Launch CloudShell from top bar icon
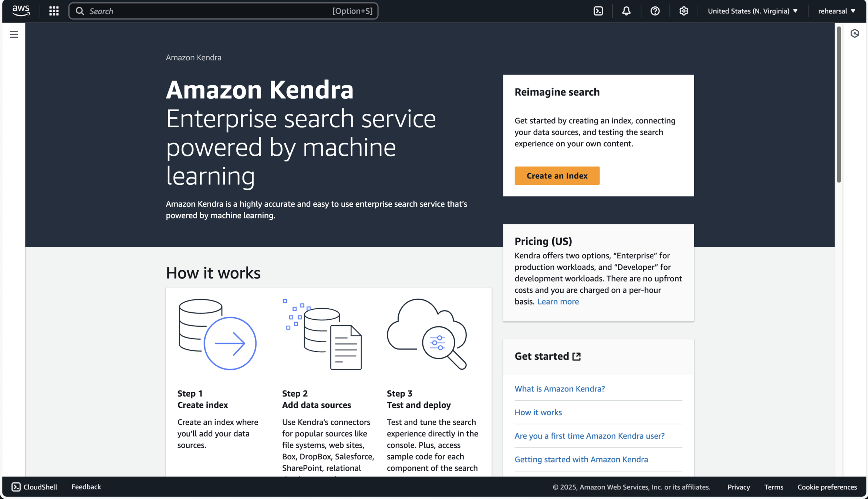868x499 pixels. pyautogui.click(x=598, y=11)
